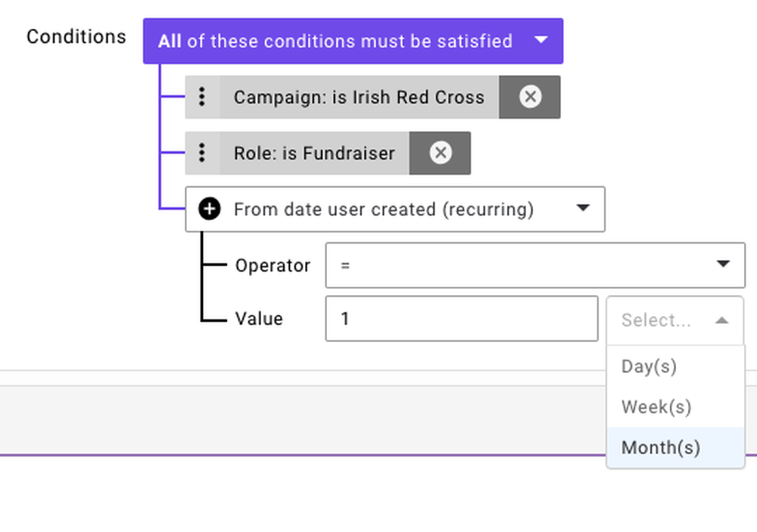Viewport: 757px width, 532px height.
Task: Click the Conditions label
Action: point(76,36)
